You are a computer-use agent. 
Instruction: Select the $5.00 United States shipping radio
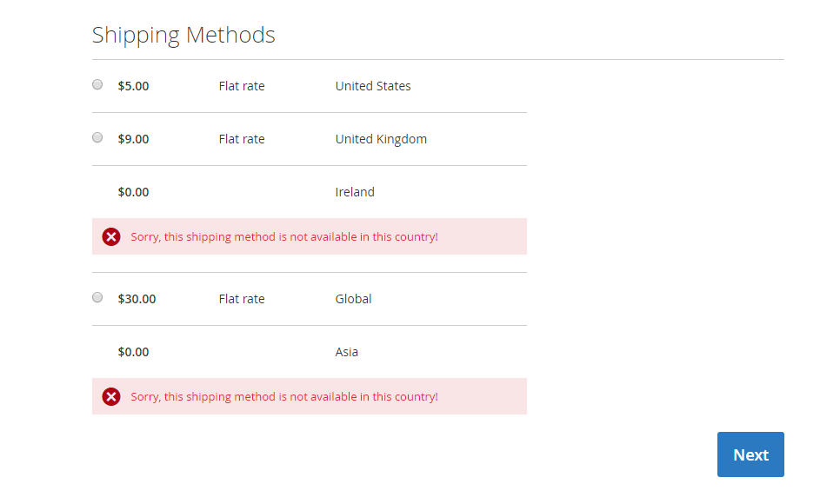97,84
